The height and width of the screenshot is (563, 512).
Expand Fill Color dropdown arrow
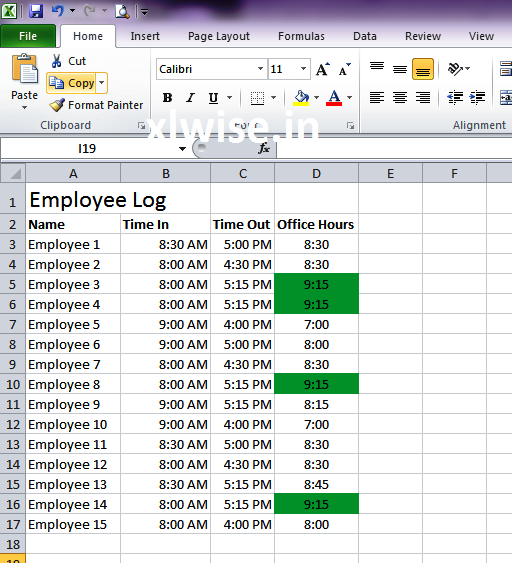pos(316,98)
